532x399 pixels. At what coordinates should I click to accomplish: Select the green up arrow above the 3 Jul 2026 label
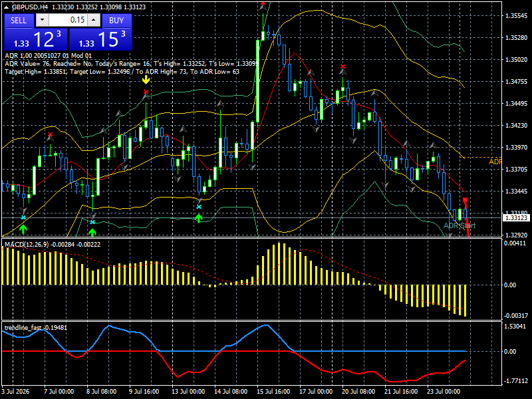23,229
